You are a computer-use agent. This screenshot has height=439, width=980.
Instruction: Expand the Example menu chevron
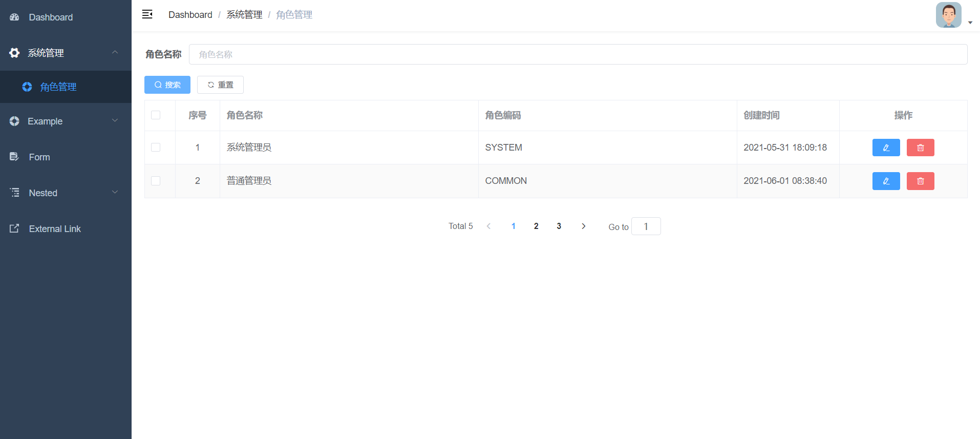[x=115, y=120]
